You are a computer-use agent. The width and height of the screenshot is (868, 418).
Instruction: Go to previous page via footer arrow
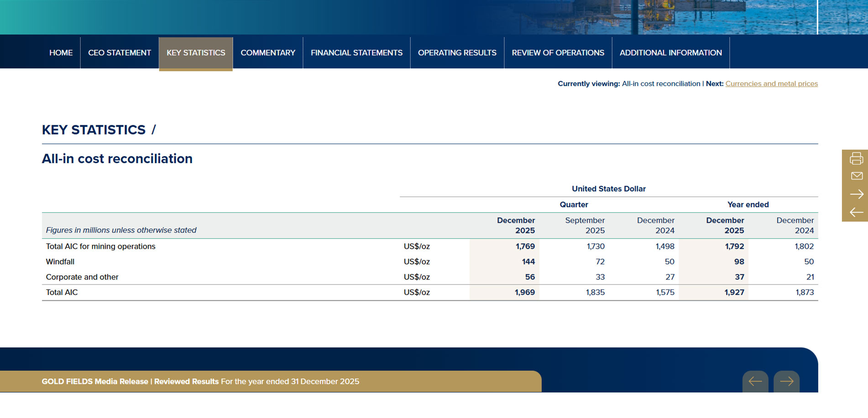[755, 382]
